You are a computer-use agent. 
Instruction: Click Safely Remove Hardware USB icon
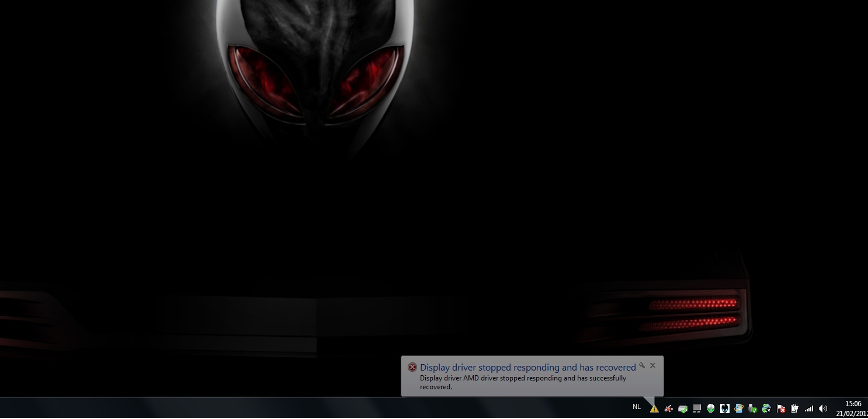coord(752,408)
